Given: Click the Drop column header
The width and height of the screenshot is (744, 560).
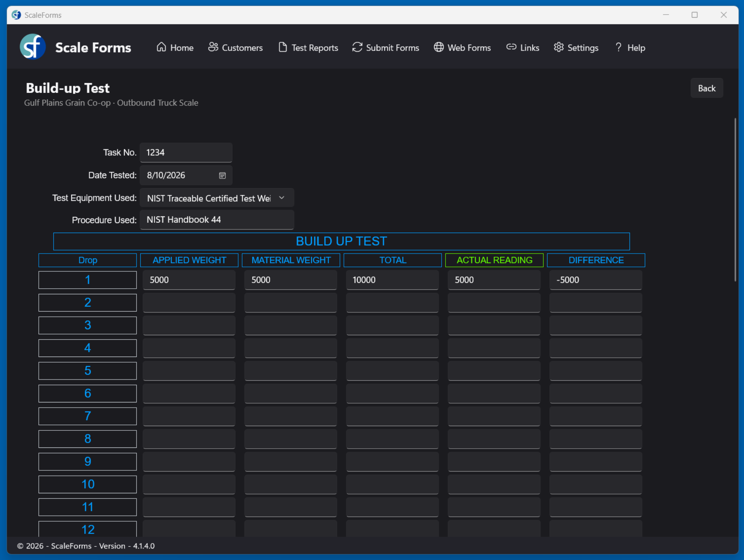Looking at the screenshot, I should tap(88, 260).
